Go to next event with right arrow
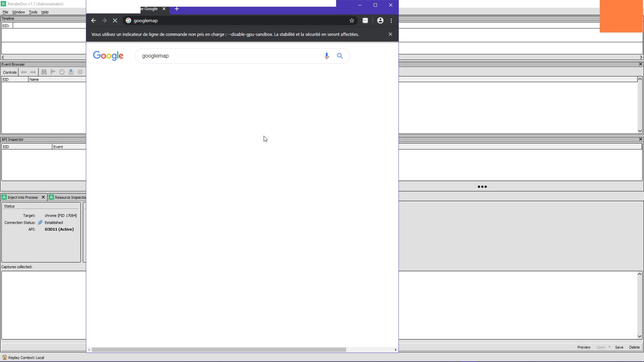The image size is (644, 362). 33,72
